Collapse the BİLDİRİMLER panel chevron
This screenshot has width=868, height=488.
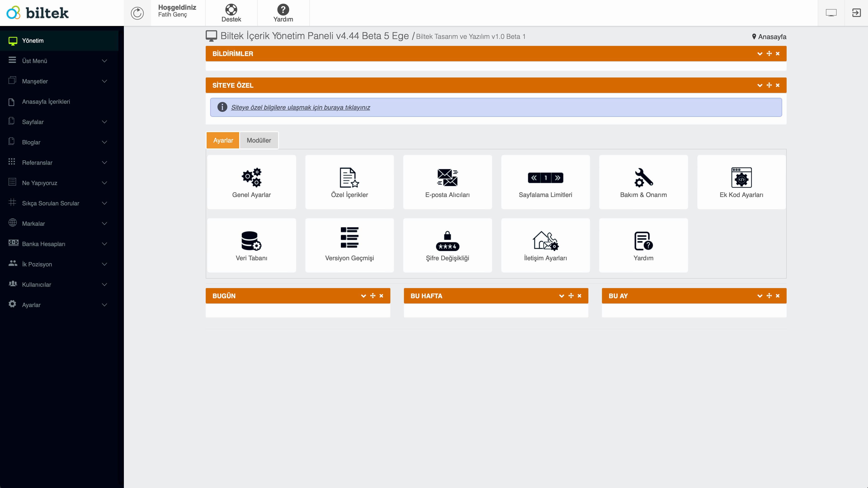click(759, 54)
